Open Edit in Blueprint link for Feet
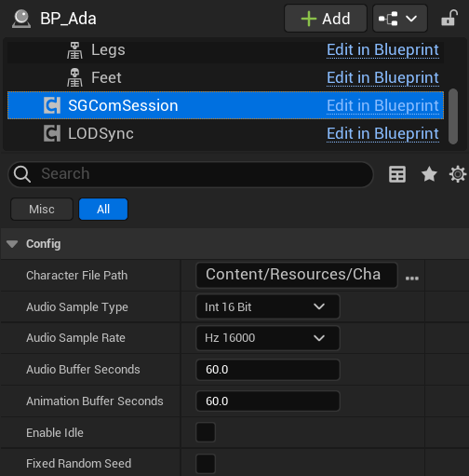 click(x=382, y=77)
